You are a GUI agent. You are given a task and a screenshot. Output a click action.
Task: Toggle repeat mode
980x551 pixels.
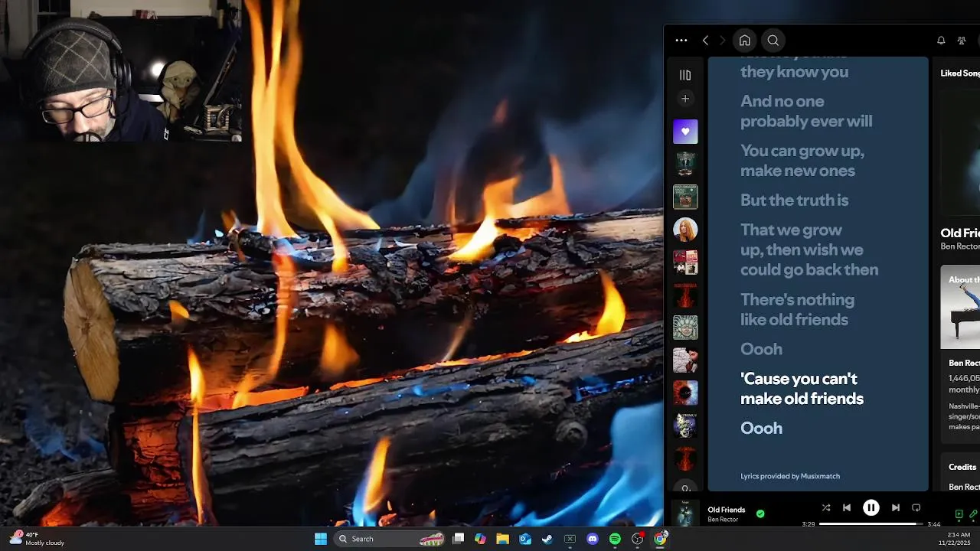pos(916,507)
